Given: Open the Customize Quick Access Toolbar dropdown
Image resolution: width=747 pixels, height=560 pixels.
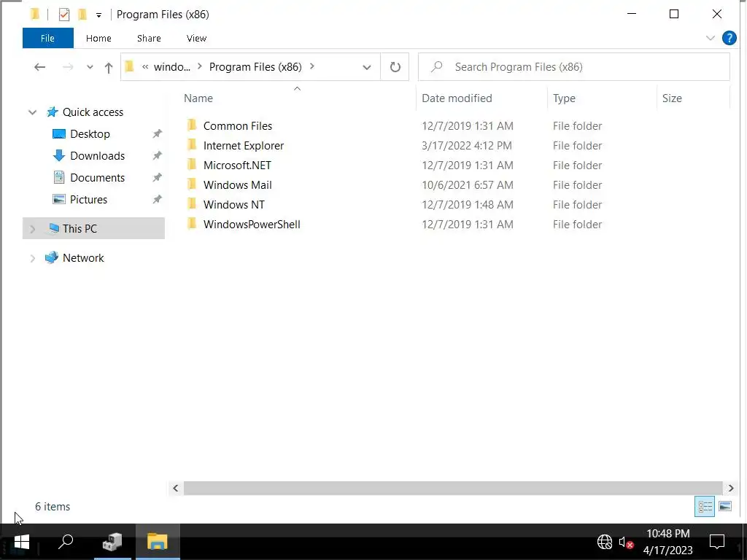Looking at the screenshot, I should 98,15.
